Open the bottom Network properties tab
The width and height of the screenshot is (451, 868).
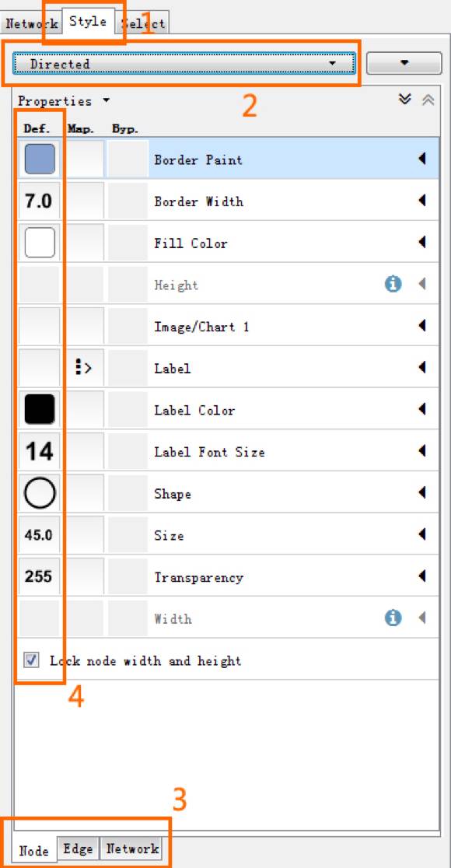tap(132, 848)
